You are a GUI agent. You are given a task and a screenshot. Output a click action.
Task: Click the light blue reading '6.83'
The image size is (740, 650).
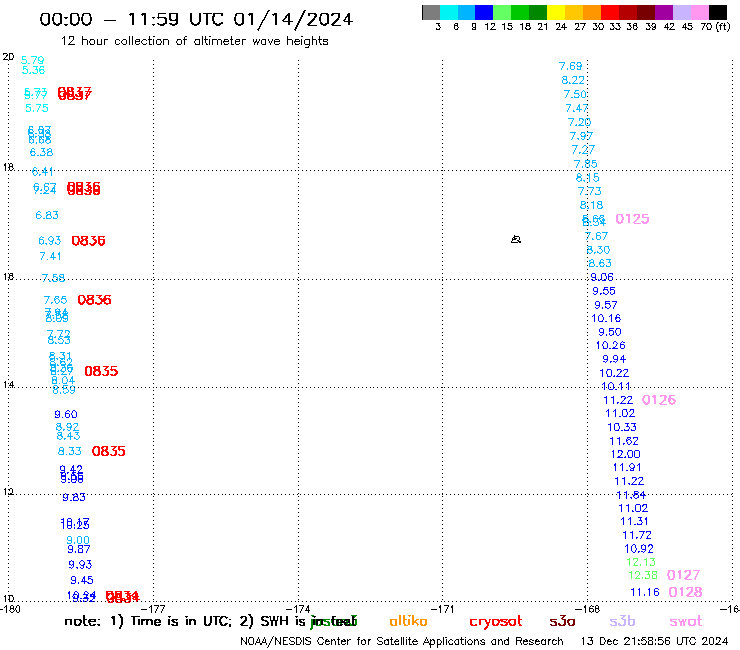pyautogui.click(x=47, y=215)
